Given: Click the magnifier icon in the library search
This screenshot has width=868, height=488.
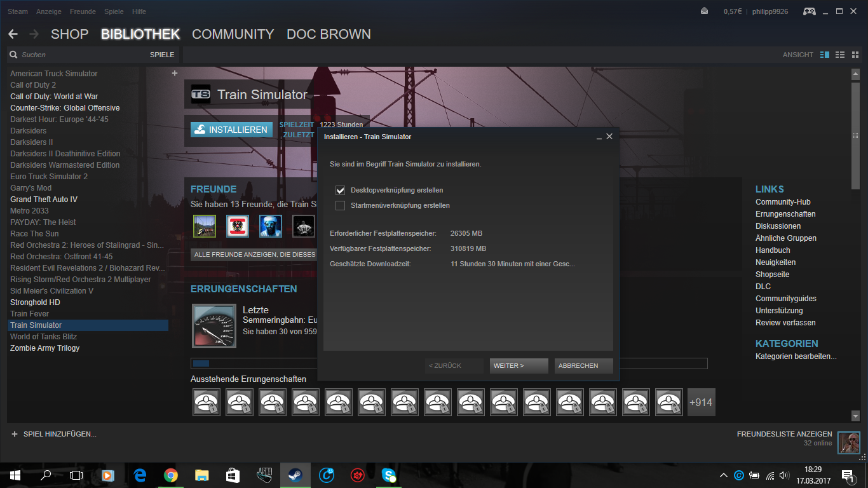Looking at the screenshot, I should click(13, 55).
